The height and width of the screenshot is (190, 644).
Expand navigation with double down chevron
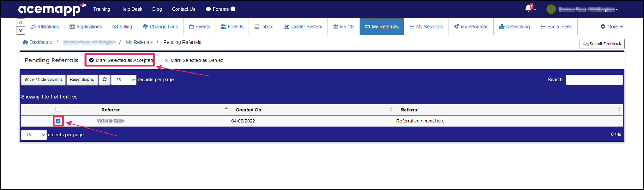(x=21, y=30)
